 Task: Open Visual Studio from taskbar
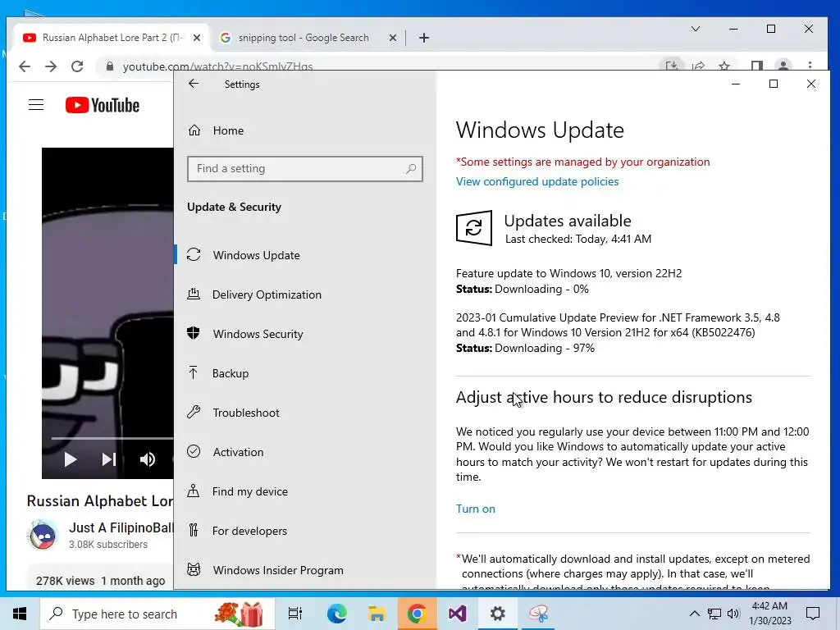tap(457, 614)
